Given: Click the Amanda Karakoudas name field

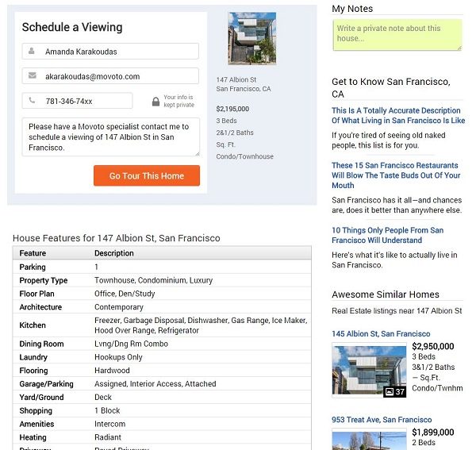Looking at the screenshot, I should [x=110, y=52].
